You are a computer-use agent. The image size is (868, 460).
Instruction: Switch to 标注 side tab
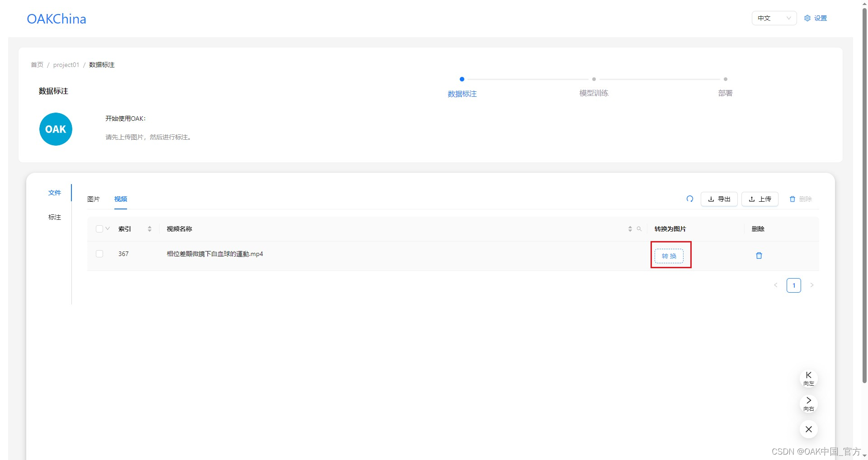point(55,217)
